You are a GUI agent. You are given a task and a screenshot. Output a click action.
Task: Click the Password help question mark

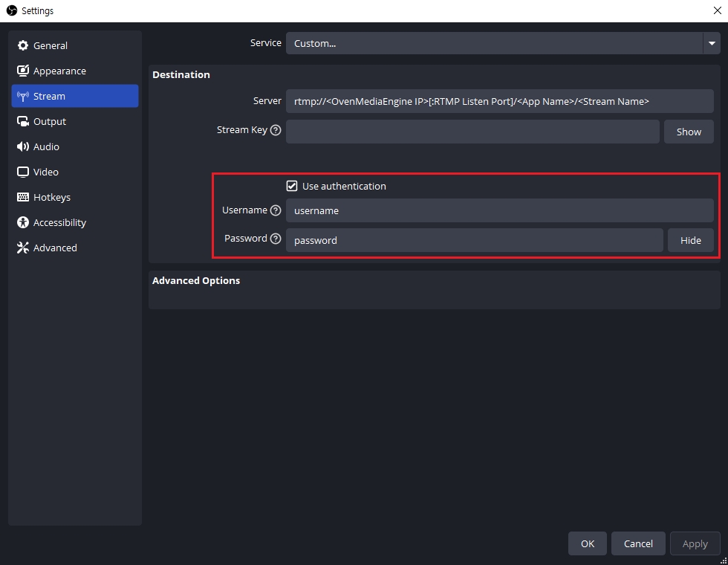[x=276, y=239]
